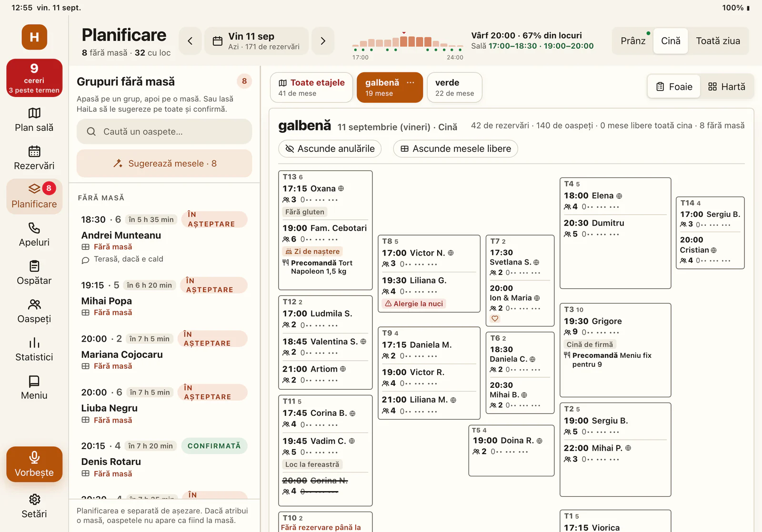Viewport: 762px width, 532px height.
Task: Go to next day arrow
Action: tap(323, 41)
